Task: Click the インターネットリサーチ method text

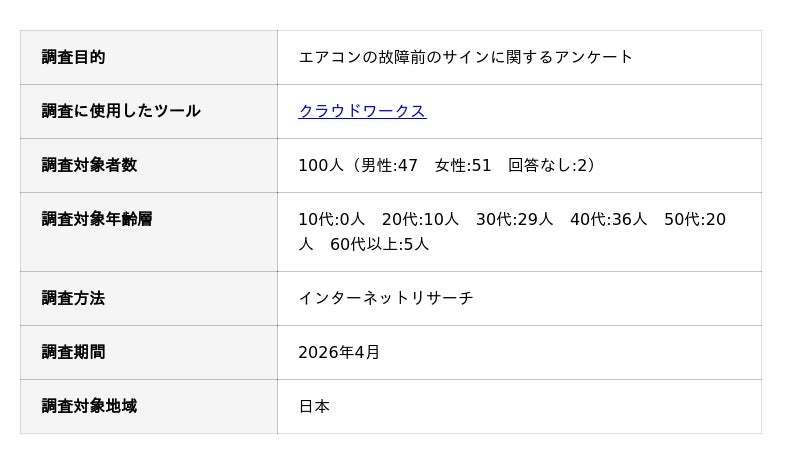Action: [385, 298]
